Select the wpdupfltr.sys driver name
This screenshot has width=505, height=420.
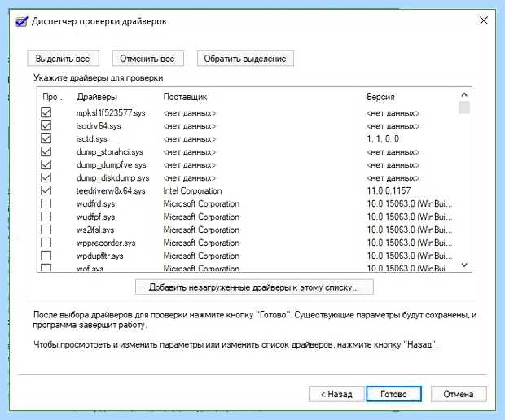coord(100,256)
